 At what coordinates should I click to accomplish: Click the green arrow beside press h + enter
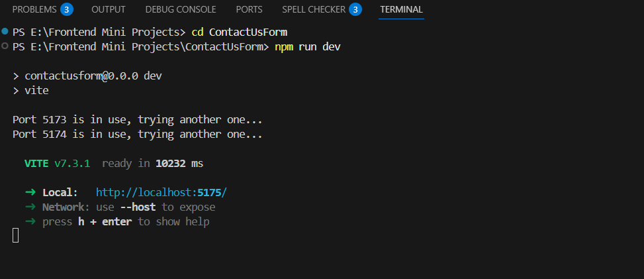[30, 222]
